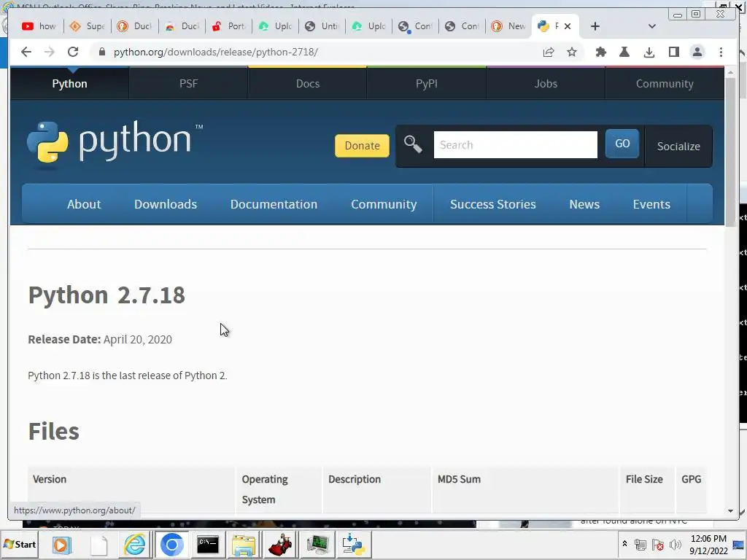Viewport: 747px width, 560px height.
Task: Open the Jobs top-bar link
Action: 546,83
